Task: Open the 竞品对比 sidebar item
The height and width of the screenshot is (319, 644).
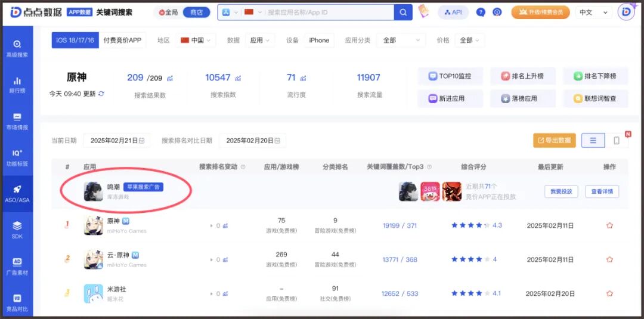Action: click(17, 302)
